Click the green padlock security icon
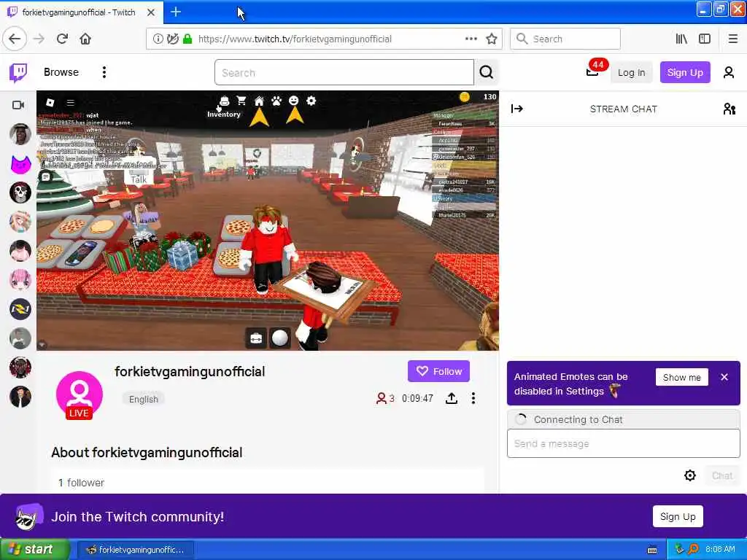This screenshot has width=747, height=560. 187,39
